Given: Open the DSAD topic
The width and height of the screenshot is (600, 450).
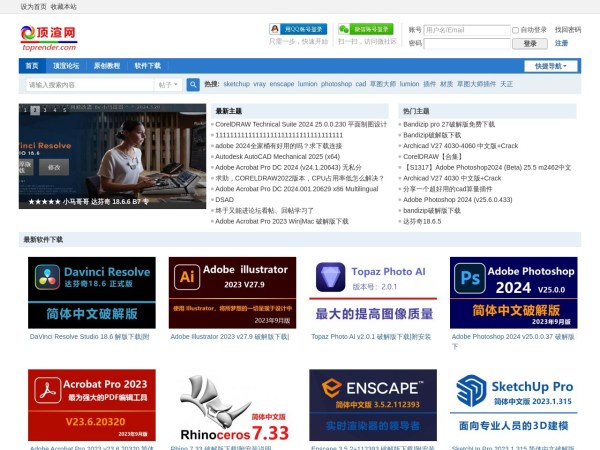Looking at the screenshot, I should tap(224, 200).
